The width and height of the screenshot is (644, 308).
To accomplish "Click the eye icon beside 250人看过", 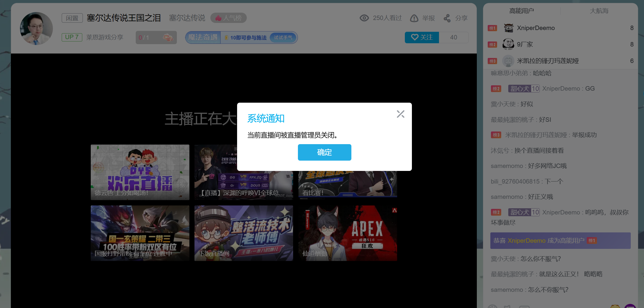I will click(364, 18).
